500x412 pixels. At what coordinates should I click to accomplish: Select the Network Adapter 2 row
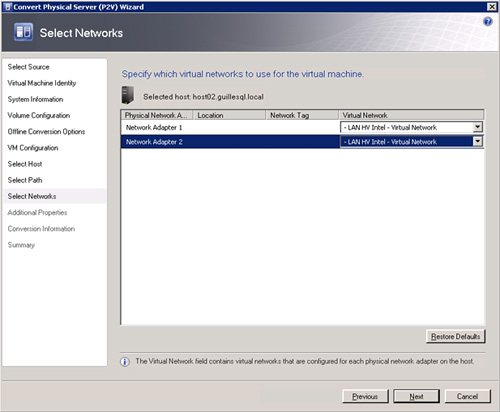pyautogui.click(x=302, y=142)
